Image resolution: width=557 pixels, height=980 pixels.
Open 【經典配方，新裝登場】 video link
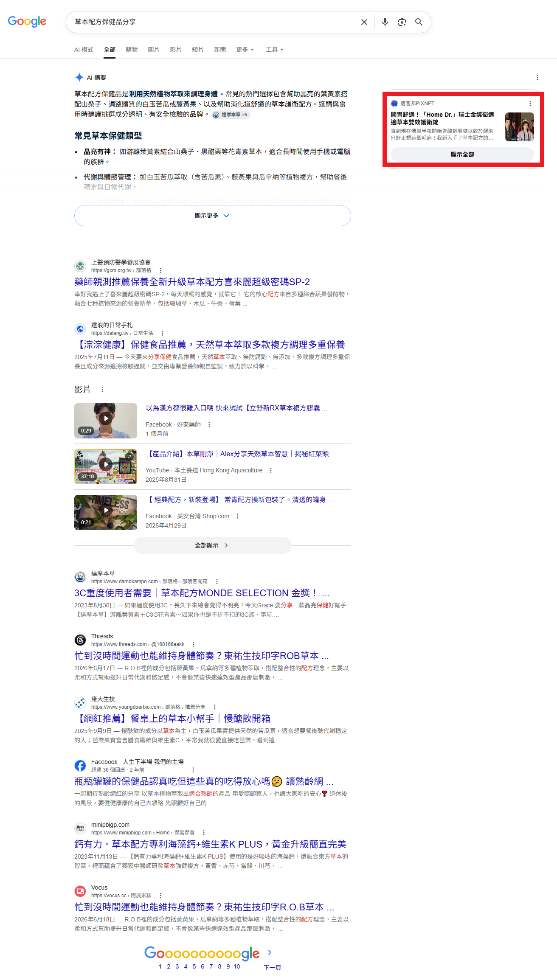(x=239, y=500)
